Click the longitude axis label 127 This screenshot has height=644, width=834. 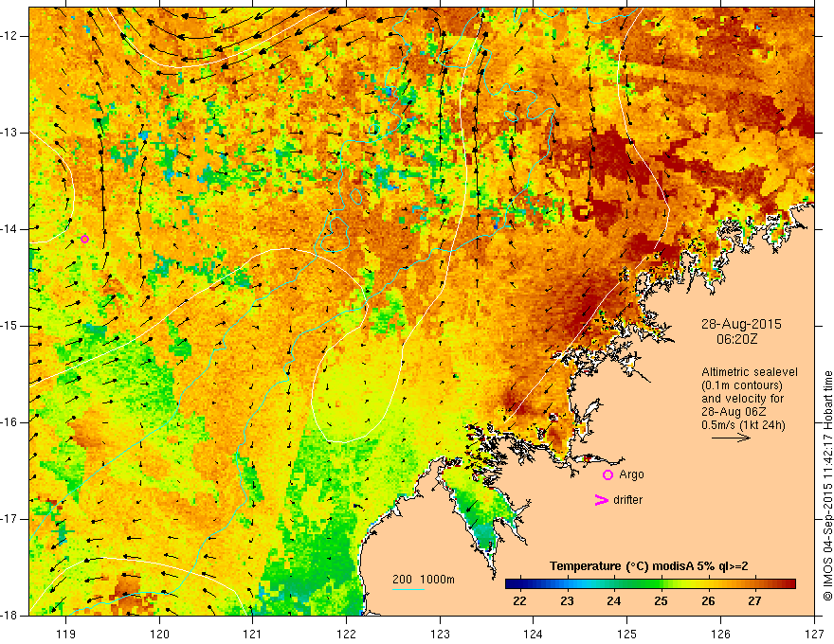pos(814,634)
